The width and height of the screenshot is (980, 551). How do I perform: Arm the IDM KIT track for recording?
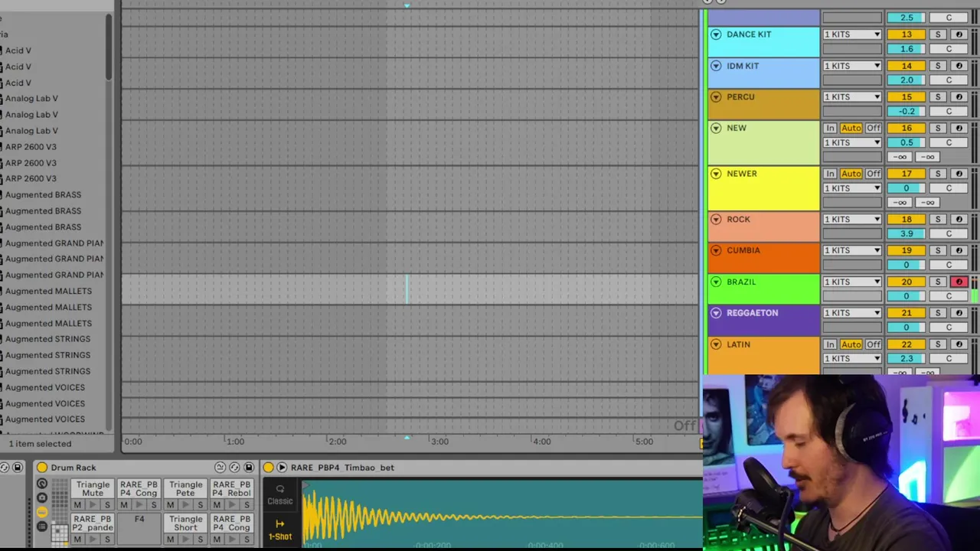[959, 66]
